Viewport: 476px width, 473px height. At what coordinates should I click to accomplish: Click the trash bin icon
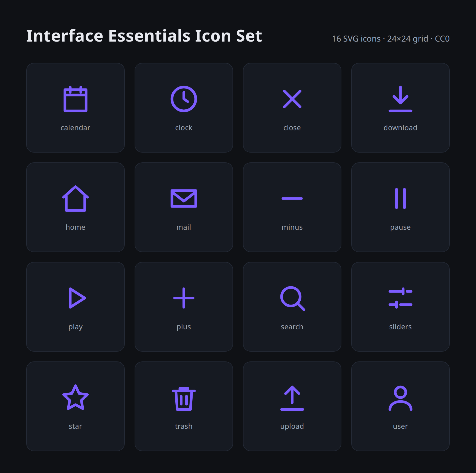[x=184, y=399]
